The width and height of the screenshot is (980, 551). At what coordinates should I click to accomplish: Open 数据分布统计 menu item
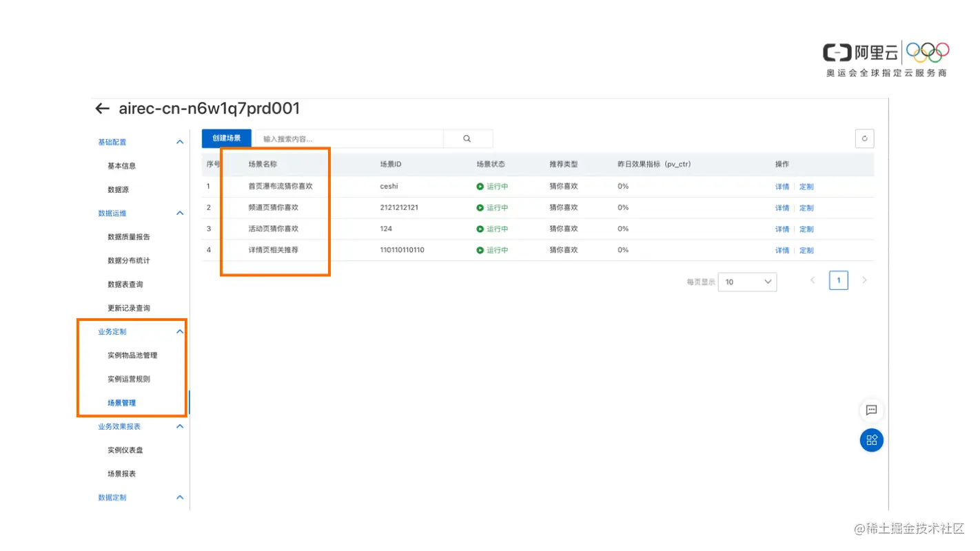pos(128,260)
